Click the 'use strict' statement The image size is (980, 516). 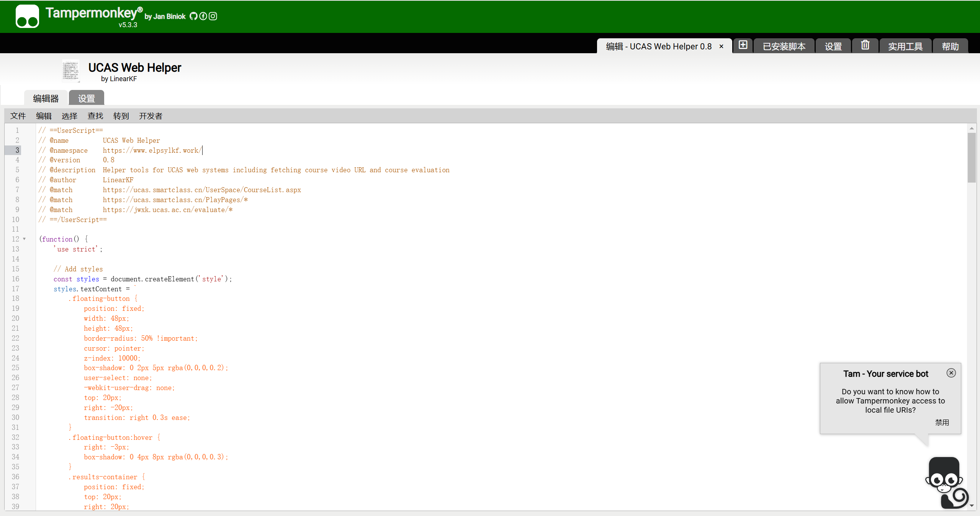click(78, 249)
